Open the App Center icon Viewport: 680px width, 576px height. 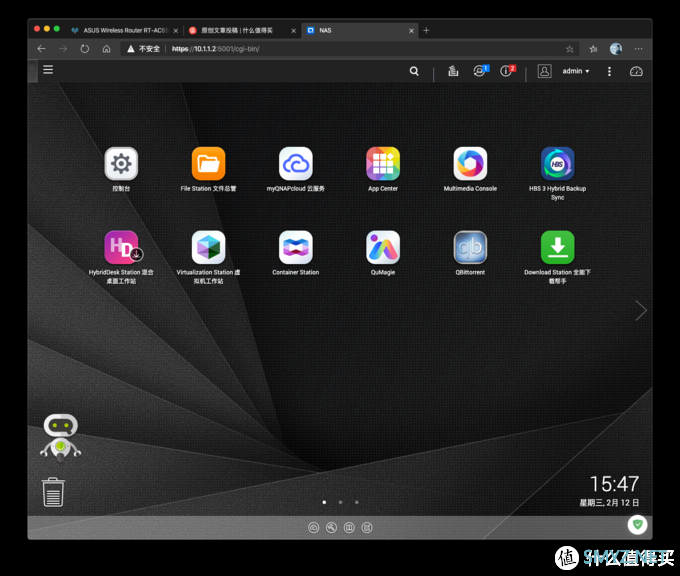383,164
